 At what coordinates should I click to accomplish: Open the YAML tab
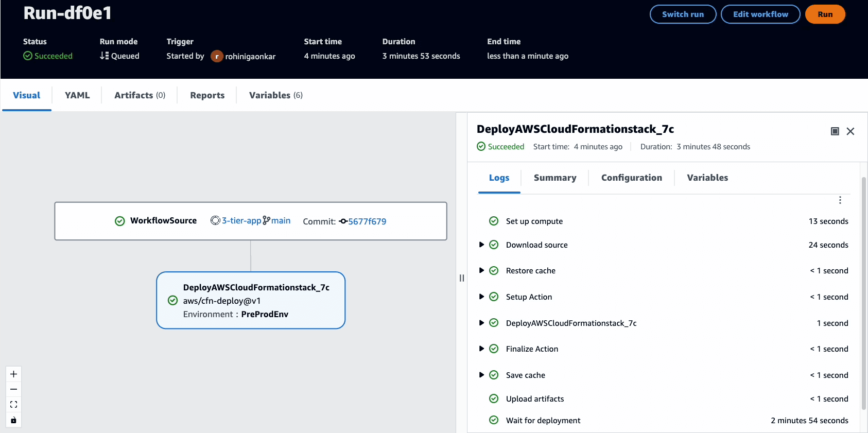[x=77, y=95]
